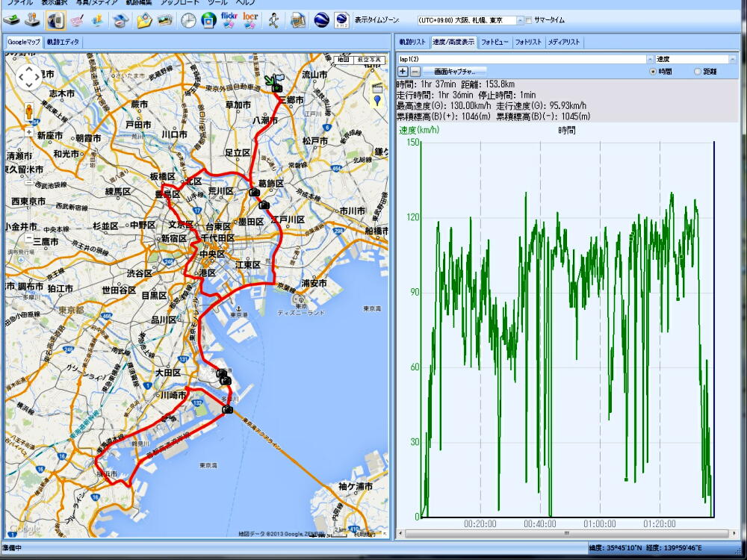
Task: Click the running person toolbar icon
Action: [274, 20]
